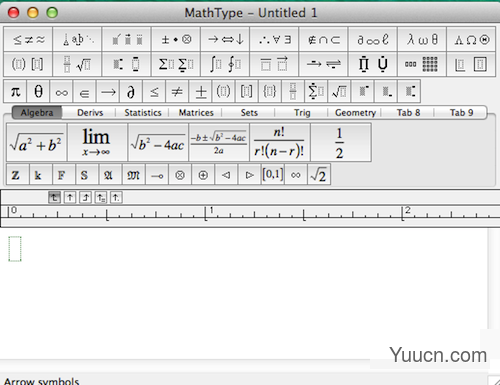Insert right arrow symbol from small bar

(108, 91)
